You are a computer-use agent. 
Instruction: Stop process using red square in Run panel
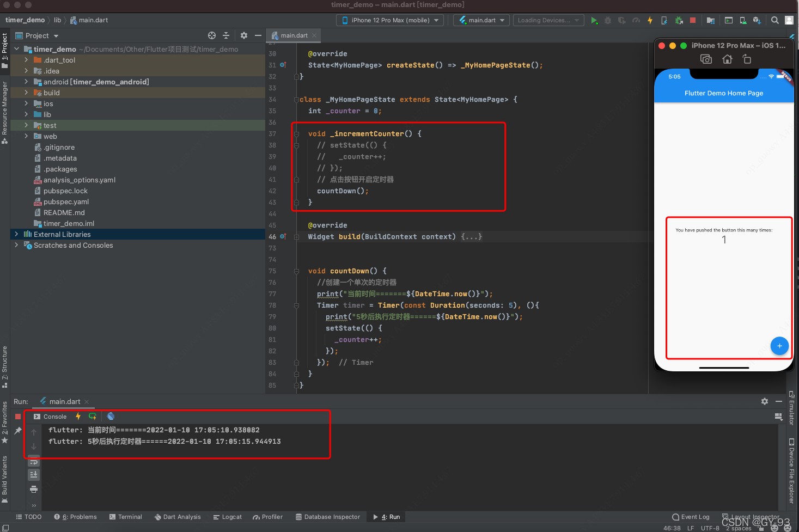(18, 417)
